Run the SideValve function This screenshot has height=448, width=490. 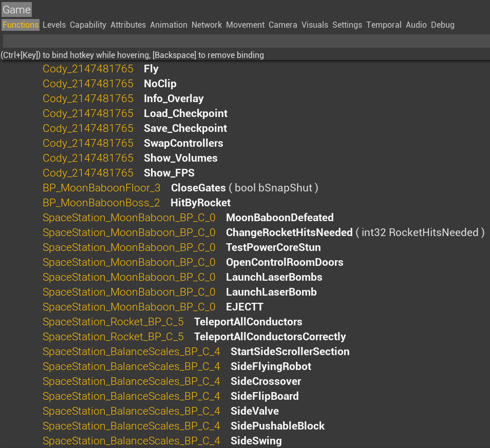coord(255,411)
